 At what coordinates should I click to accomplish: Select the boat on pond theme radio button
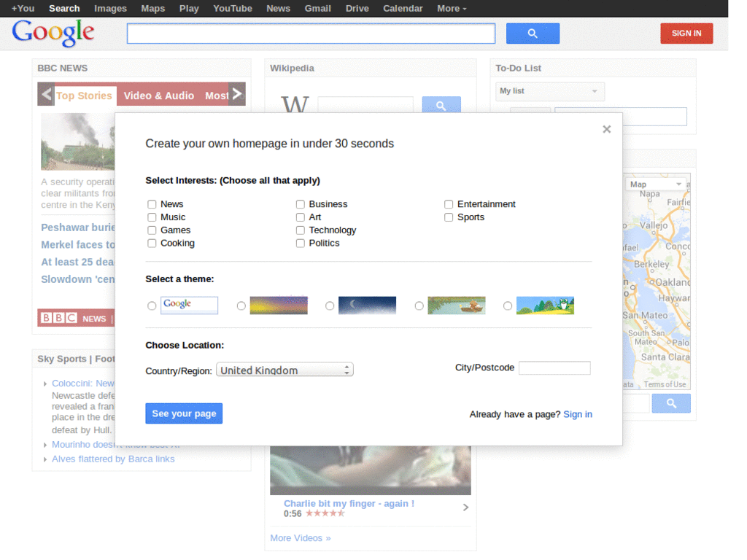(x=419, y=306)
